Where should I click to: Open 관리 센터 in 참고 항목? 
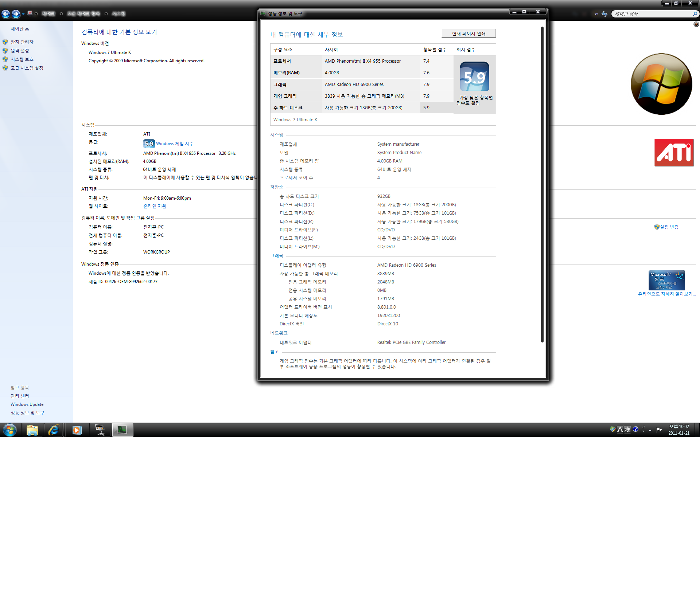click(x=20, y=396)
